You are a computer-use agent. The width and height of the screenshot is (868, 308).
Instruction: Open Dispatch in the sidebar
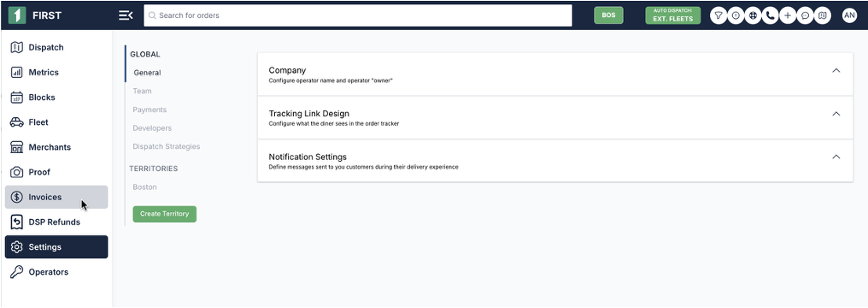[x=56, y=48]
